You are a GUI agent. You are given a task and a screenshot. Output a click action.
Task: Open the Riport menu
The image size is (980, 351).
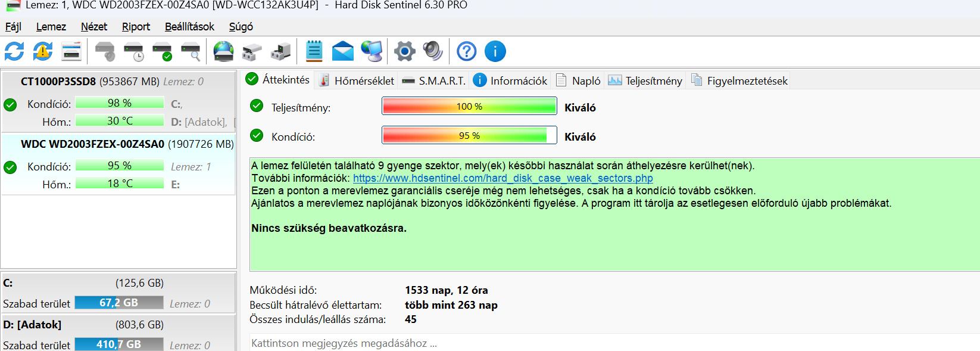(136, 27)
